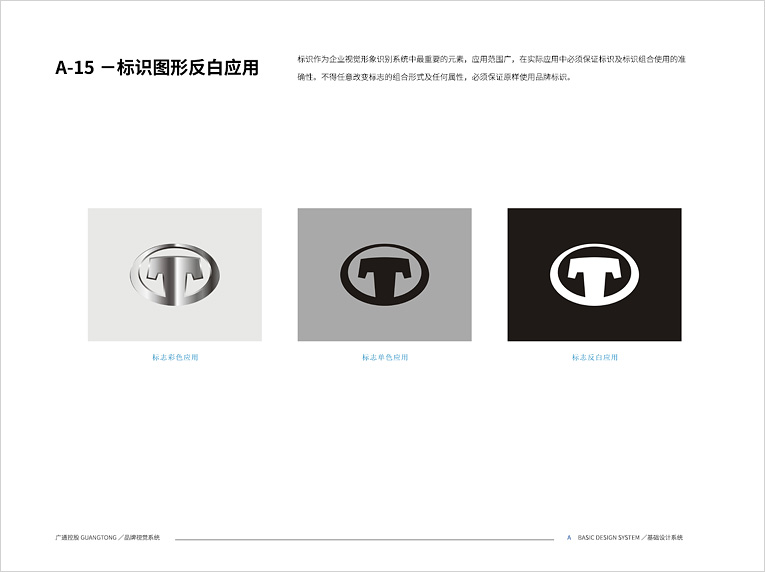
Task: Click the white reversed T logo
Action: point(594,274)
